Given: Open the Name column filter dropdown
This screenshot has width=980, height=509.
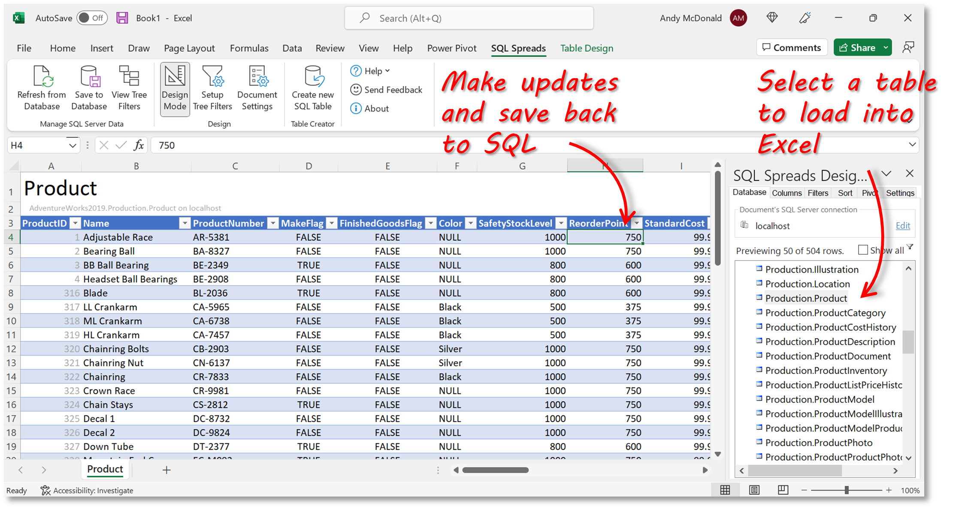Looking at the screenshot, I should (185, 223).
